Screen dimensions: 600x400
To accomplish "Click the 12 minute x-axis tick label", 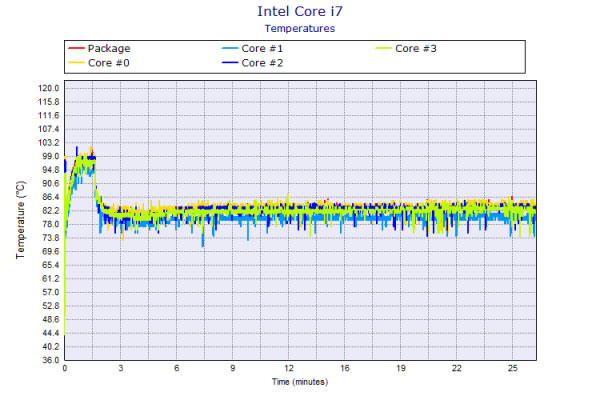I will 289,368.
